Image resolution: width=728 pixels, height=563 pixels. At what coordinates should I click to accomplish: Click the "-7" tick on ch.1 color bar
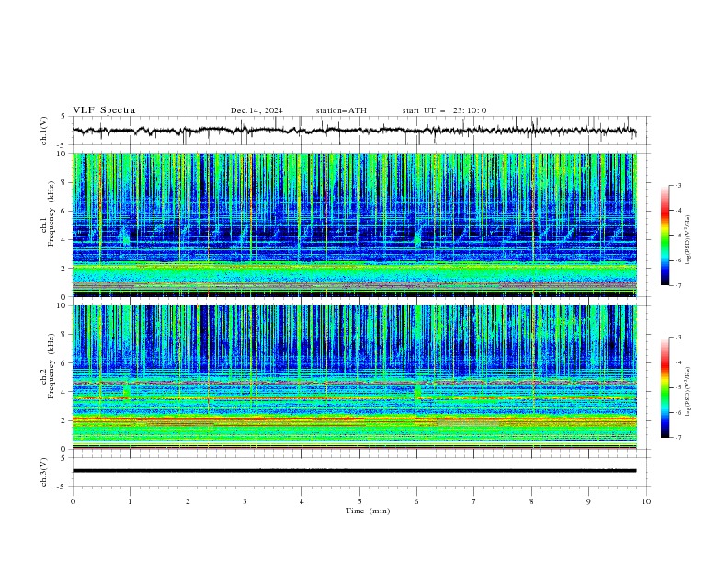click(x=678, y=285)
